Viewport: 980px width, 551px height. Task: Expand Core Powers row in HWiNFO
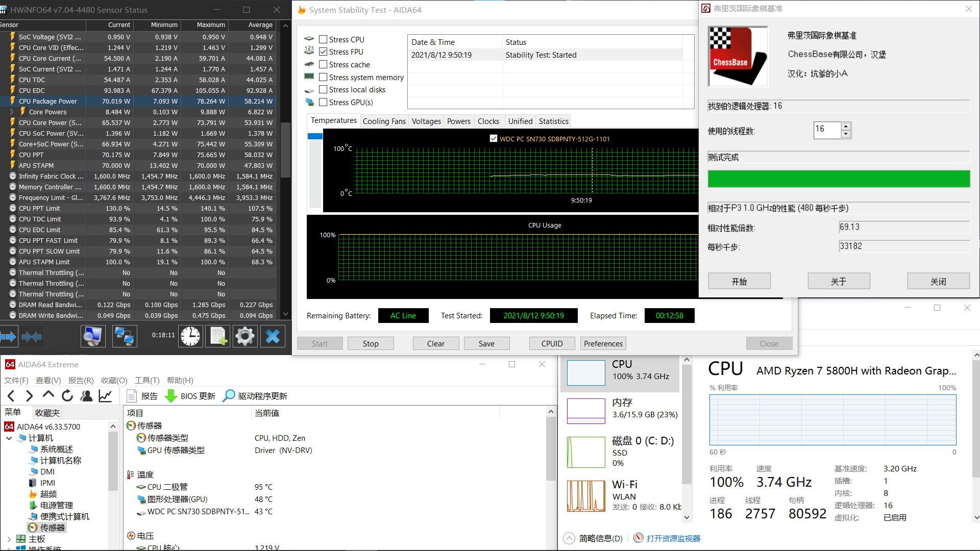[x=11, y=112]
